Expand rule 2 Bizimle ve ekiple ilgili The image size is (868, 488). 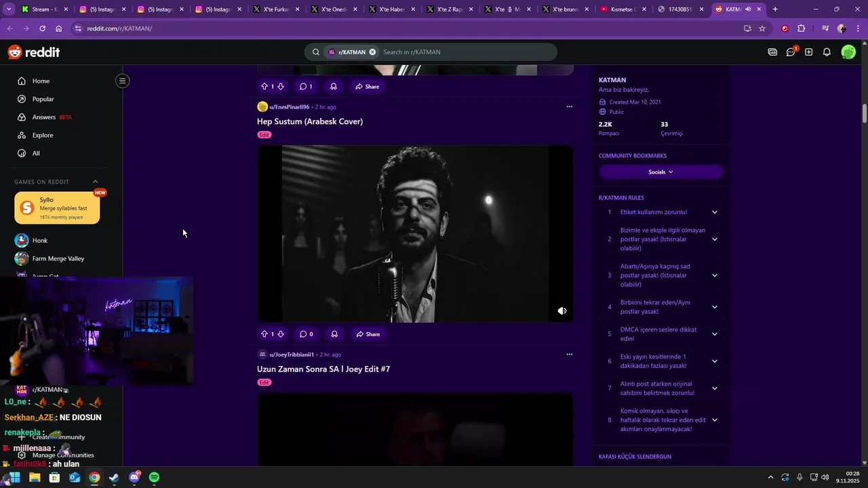714,239
